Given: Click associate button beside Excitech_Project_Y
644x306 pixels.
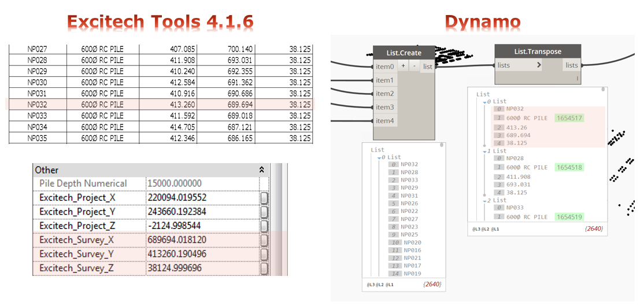Looking at the screenshot, I should [265, 212].
